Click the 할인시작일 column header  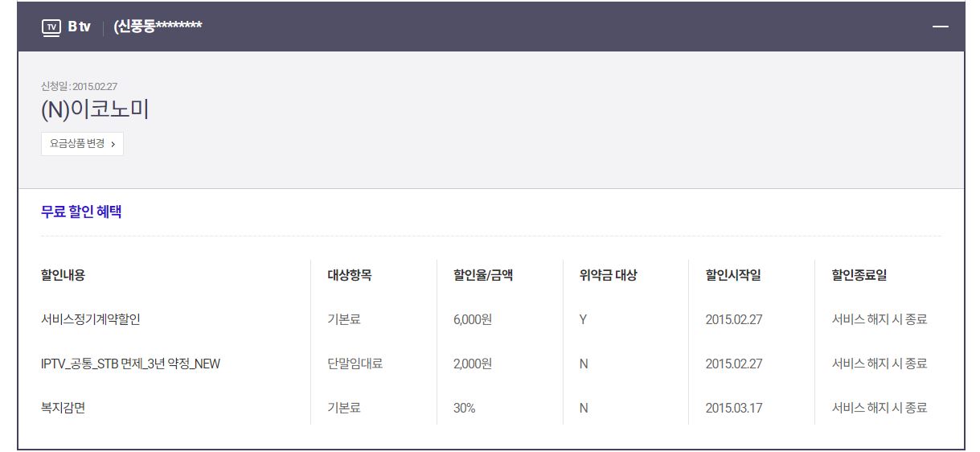(732, 275)
